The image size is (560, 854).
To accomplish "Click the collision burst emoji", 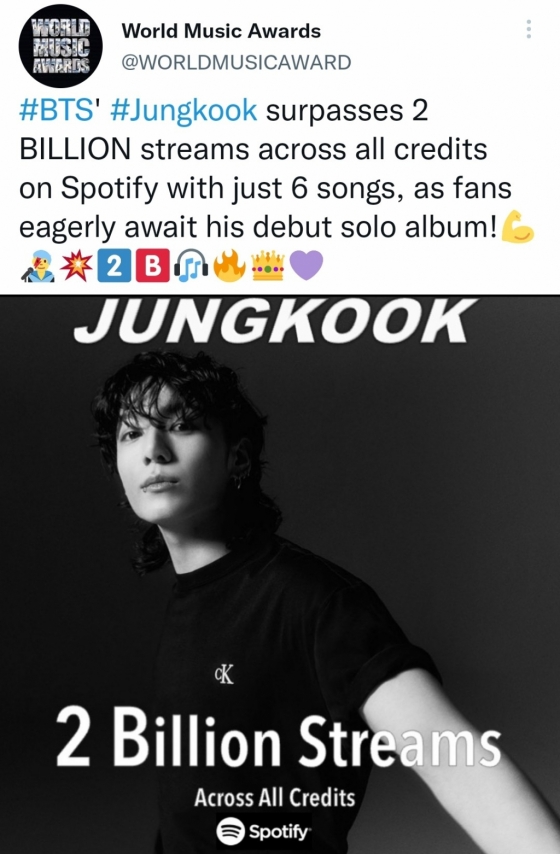I will pos(76,266).
